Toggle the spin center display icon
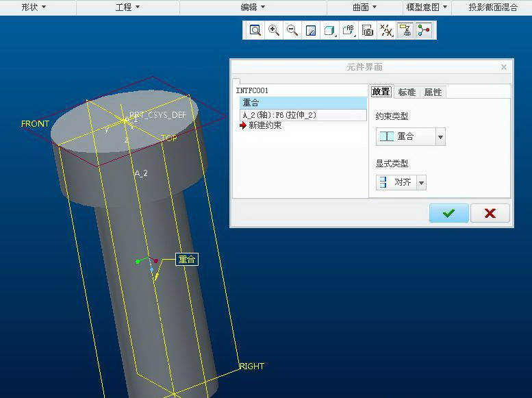532x398 pixels. tap(424, 30)
